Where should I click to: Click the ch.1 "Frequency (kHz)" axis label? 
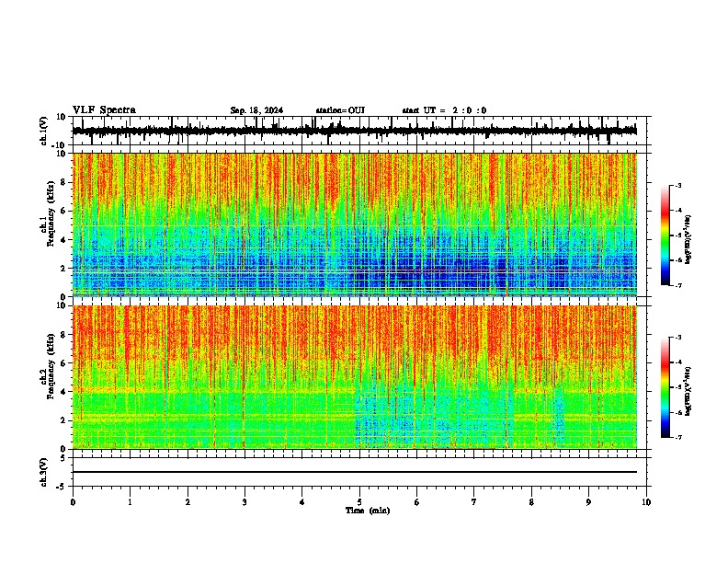51,214
